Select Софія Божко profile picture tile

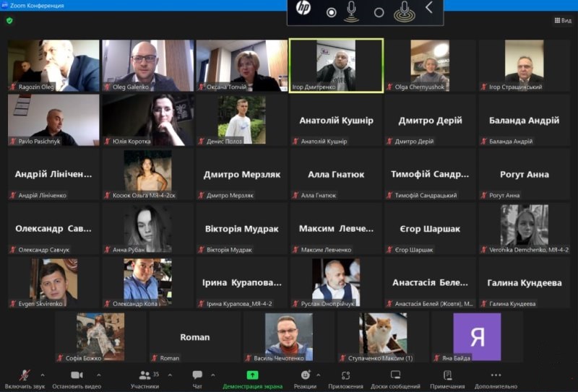point(100,336)
